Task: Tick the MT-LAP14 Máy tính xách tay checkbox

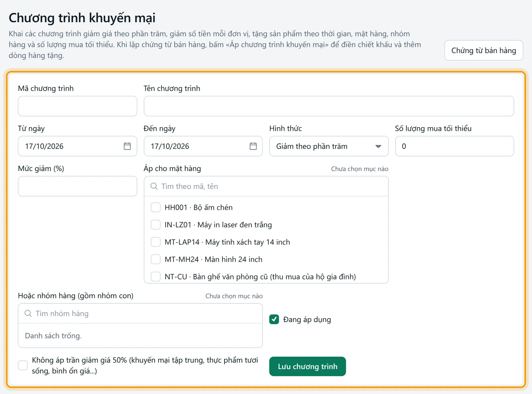Action: [156, 242]
